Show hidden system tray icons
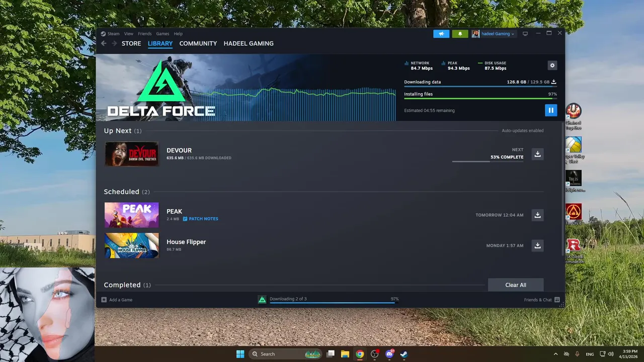This screenshot has height=362, width=644. pyautogui.click(x=555, y=354)
